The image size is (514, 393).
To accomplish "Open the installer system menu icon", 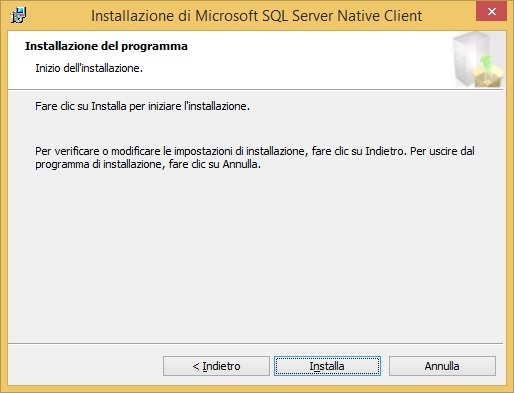I will [18, 16].
